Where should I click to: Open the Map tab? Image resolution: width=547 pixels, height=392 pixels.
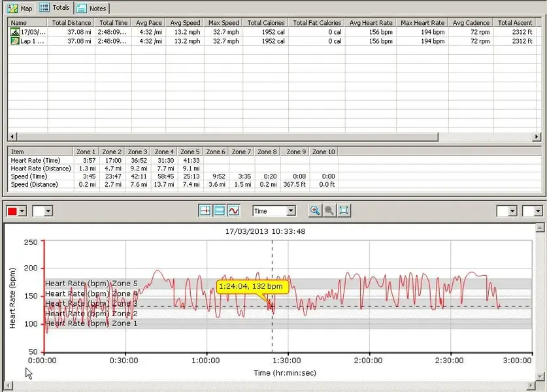pyautogui.click(x=20, y=8)
